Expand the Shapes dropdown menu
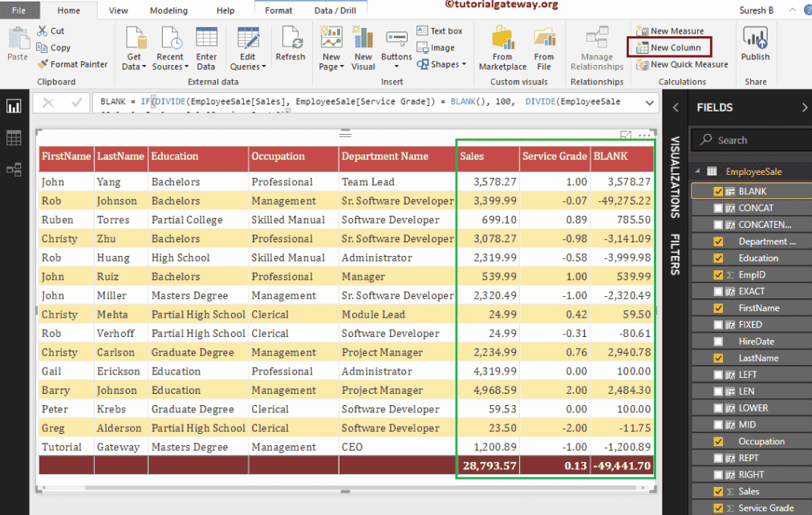The height and width of the screenshot is (515, 812). coord(444,65)
